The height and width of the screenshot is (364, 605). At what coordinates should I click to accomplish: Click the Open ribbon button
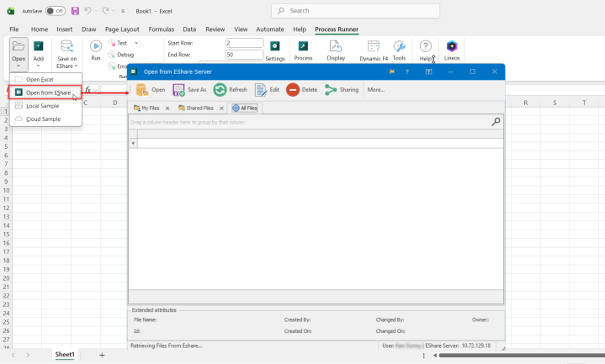tap(19, 54)
